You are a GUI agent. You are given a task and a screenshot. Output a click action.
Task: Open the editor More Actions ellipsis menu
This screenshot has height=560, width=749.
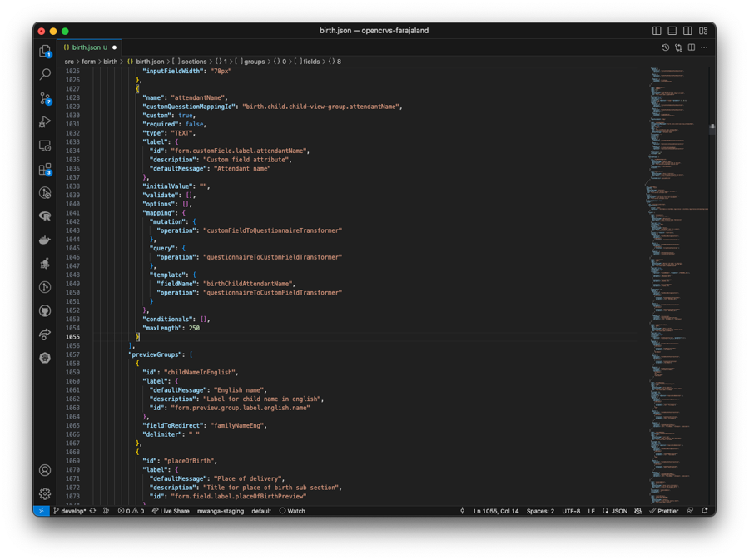704,47
